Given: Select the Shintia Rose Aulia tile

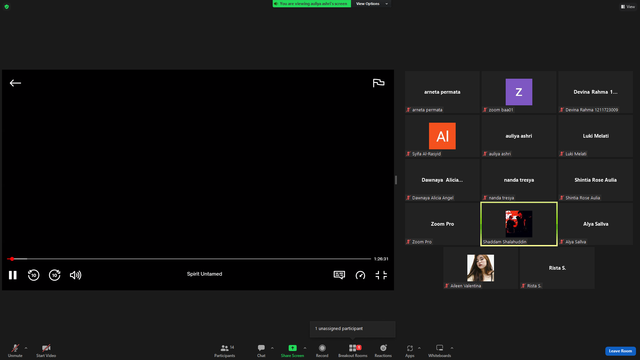Looking at the screenshot, I should click(x=596, y=180).
